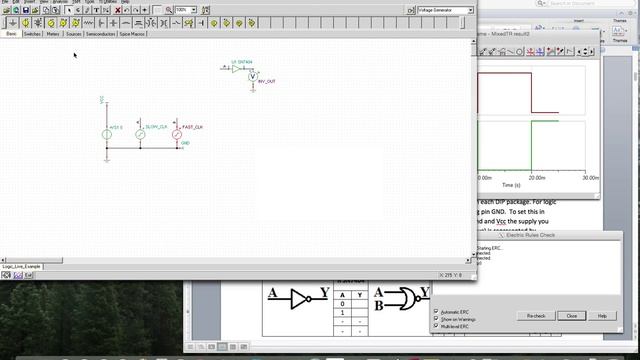Screen dimensions: 640x360
Task: Collapse the Word ribbon with the chevron
Action: pyautogui.click(x=622, y=13)
